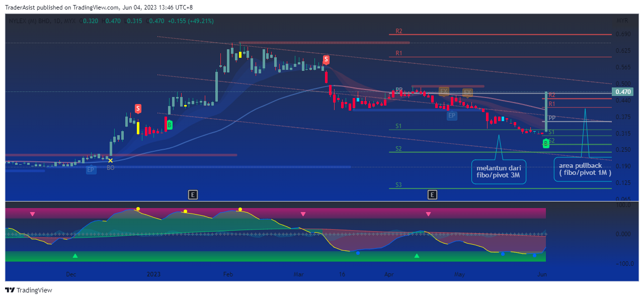Image resolution: width=644 pixels, height=299 pixels.
Task: Click the blue oscillator dot in mid-May
Action: [x=503, y=253]
